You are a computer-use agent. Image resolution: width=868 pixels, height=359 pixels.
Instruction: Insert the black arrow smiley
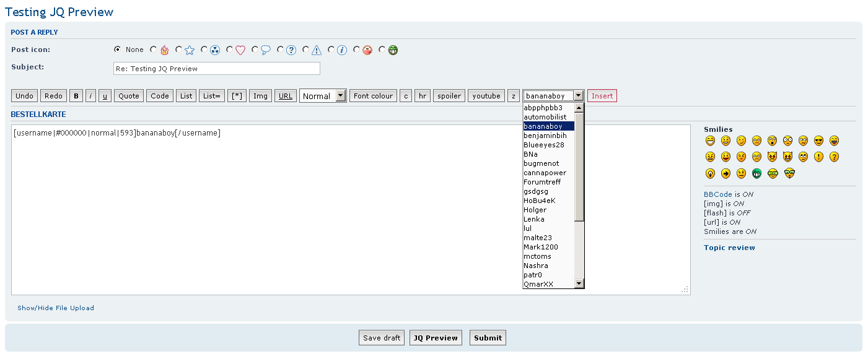point(726,173)
